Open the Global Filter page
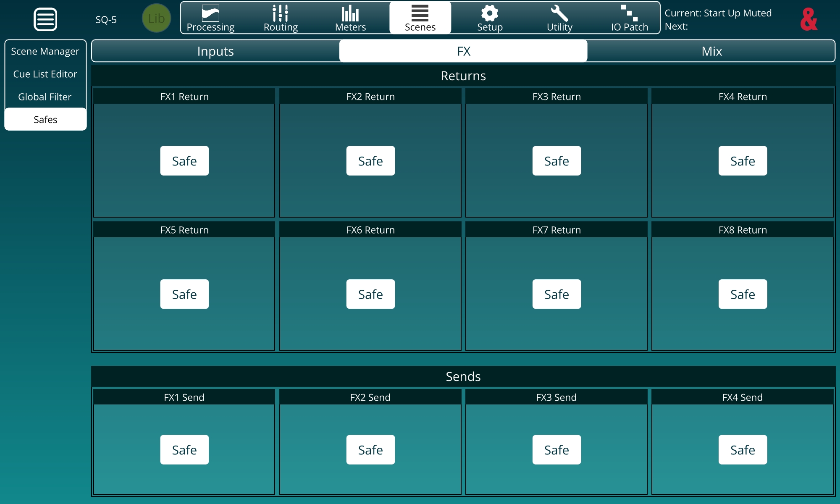The image size is (840, 504). [45, 97]
